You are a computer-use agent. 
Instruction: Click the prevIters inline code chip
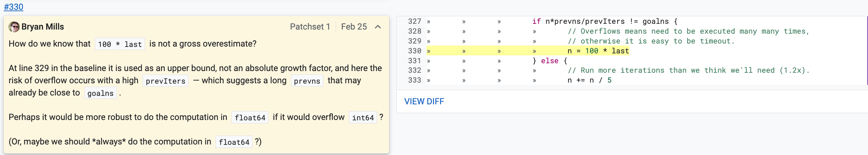[x=165, y=81]
